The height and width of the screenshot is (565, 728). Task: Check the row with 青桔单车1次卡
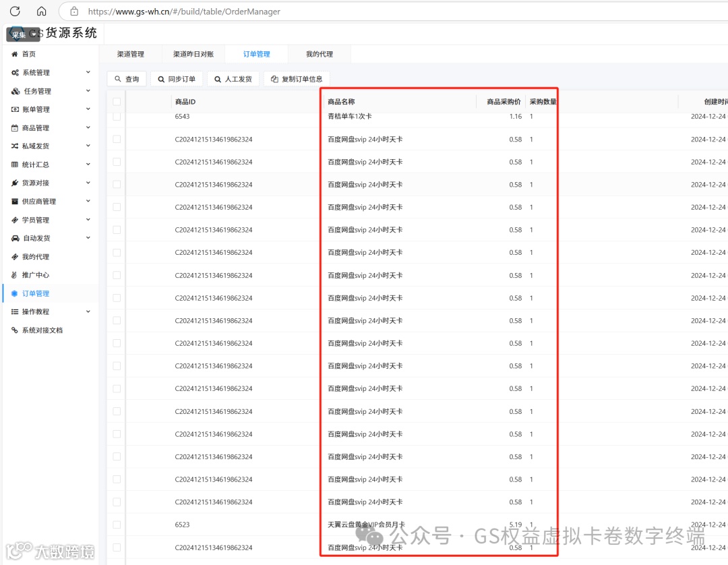pyautogui.click(x=117, y=116)
